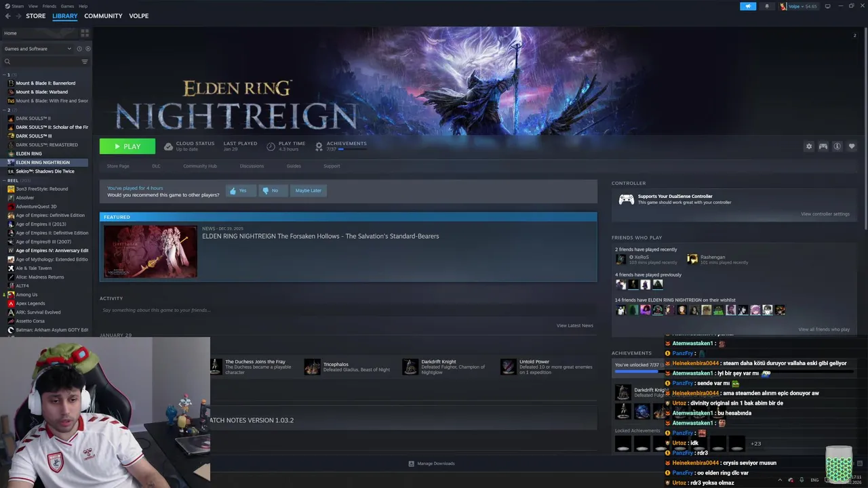The width and height of the screenshot is (868, 488).
Task: Open game settings gear icon
Action: click(808, 146)
